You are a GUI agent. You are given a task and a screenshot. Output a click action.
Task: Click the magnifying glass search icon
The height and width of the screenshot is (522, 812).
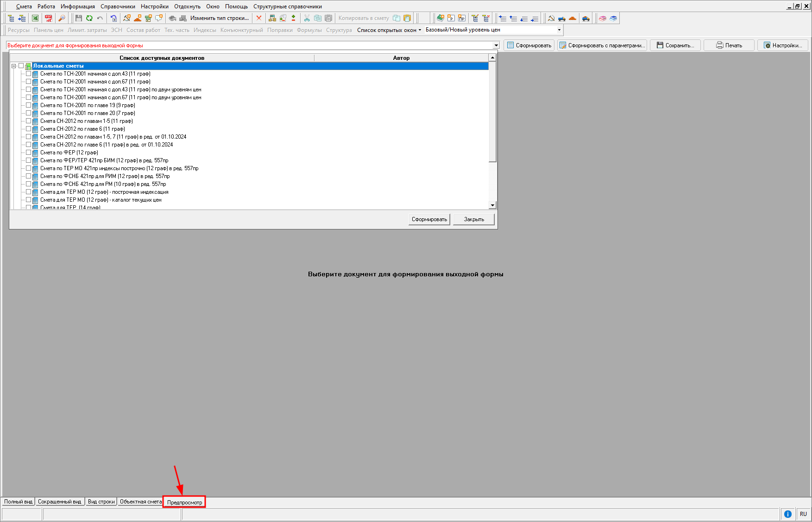(62, 18)
